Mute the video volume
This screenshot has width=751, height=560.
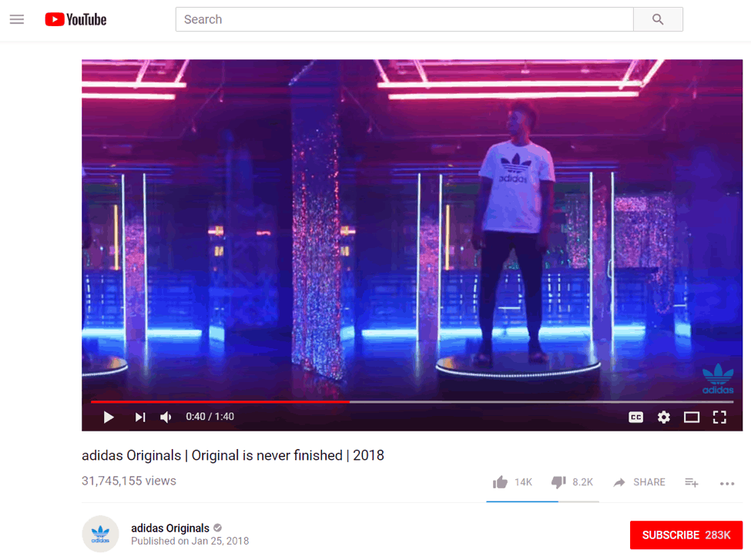tap(166, 417)
